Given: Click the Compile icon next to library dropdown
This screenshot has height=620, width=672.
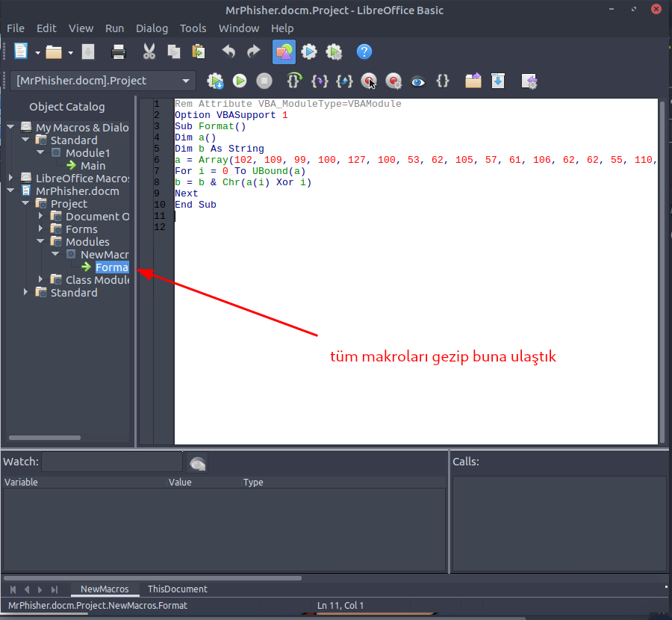Looking at the screenshot, I should pyautogui.click(x=215, y=81).
